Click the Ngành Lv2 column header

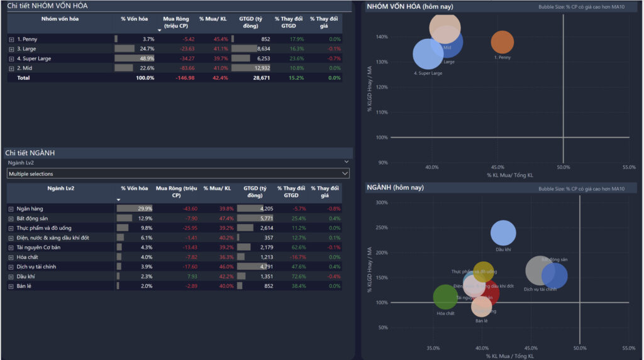click(x=61, y=188)
